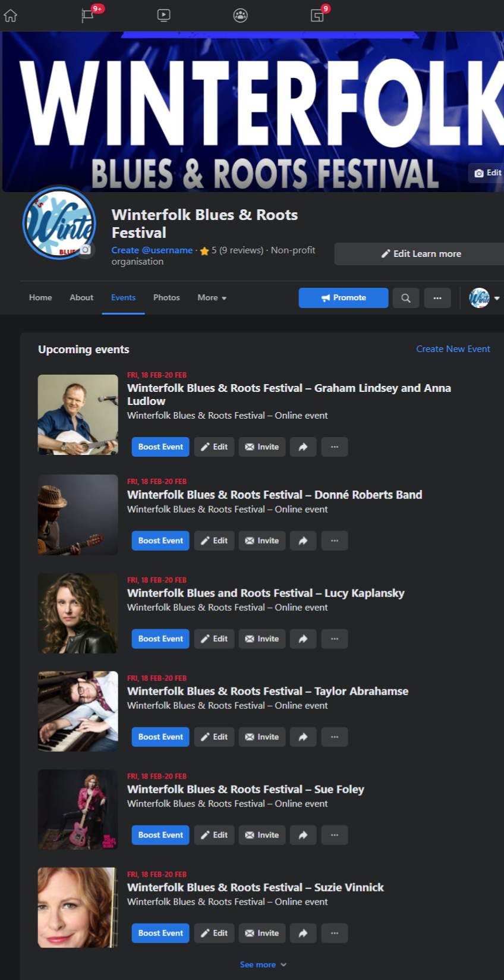Open more options for the Lucy Kaplansky event
The image size is (504, 980).
pos(335,639)
